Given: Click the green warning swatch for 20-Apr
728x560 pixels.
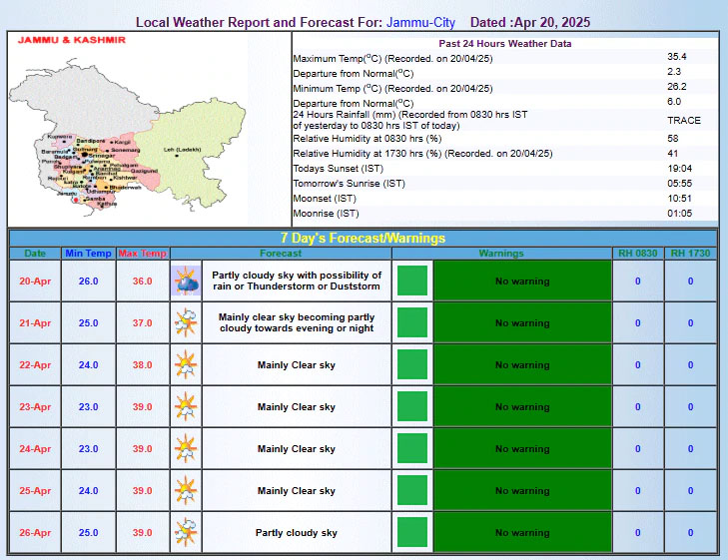Looking at the screenshot, I should click(412, 281).
